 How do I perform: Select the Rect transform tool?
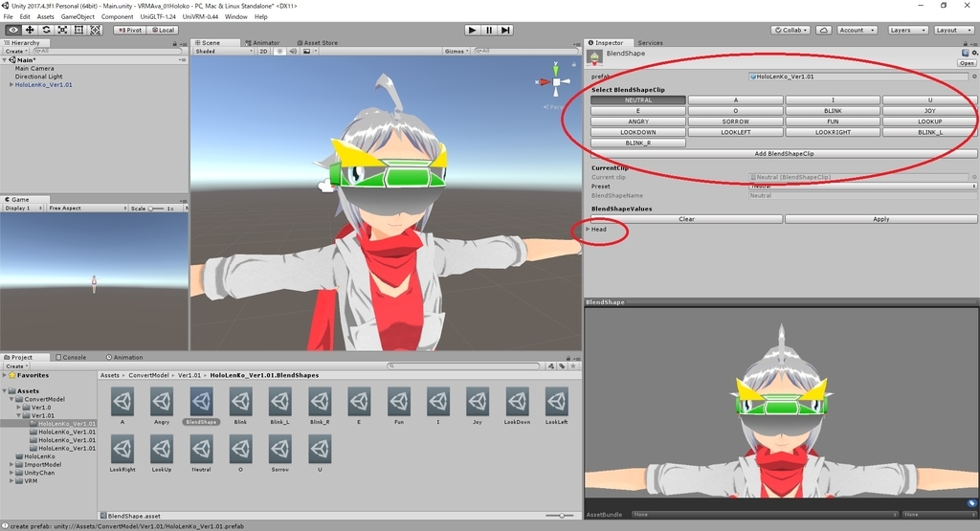tap(78, 30)
